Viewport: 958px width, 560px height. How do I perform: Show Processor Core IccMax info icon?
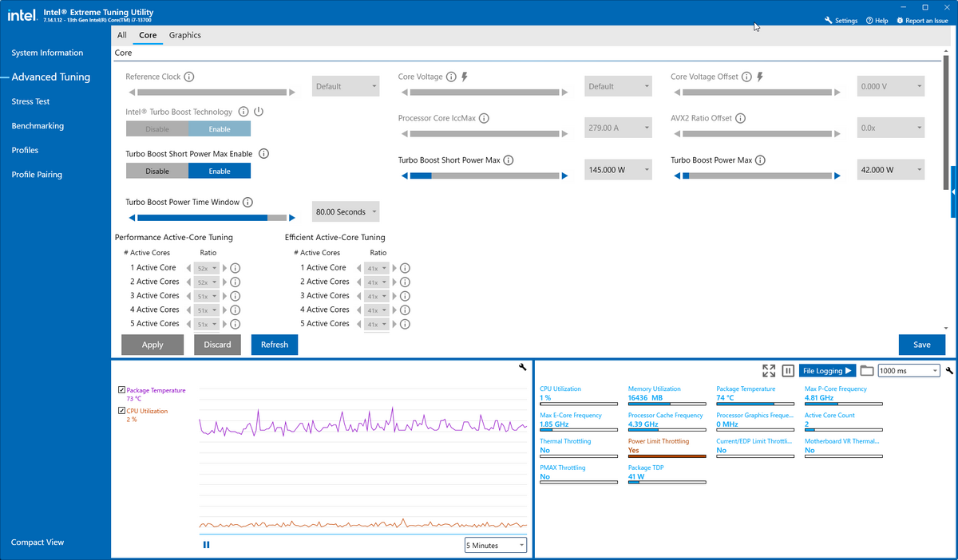484,118
